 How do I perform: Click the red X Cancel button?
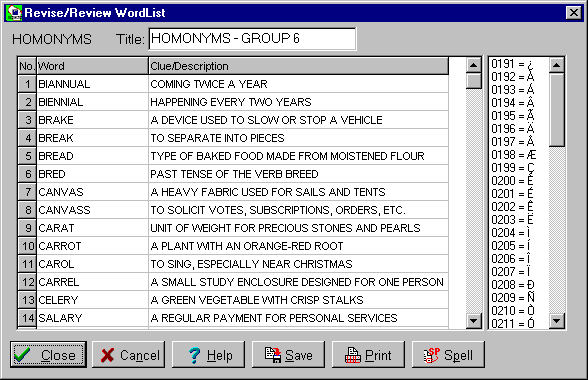point(128,354)
